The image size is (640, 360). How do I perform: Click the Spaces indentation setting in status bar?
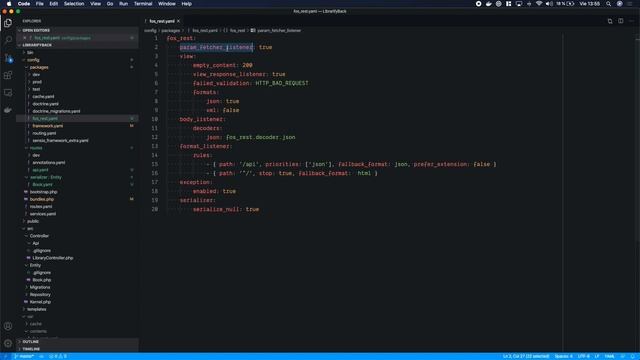pyautogui.click(x=563, y=356)
